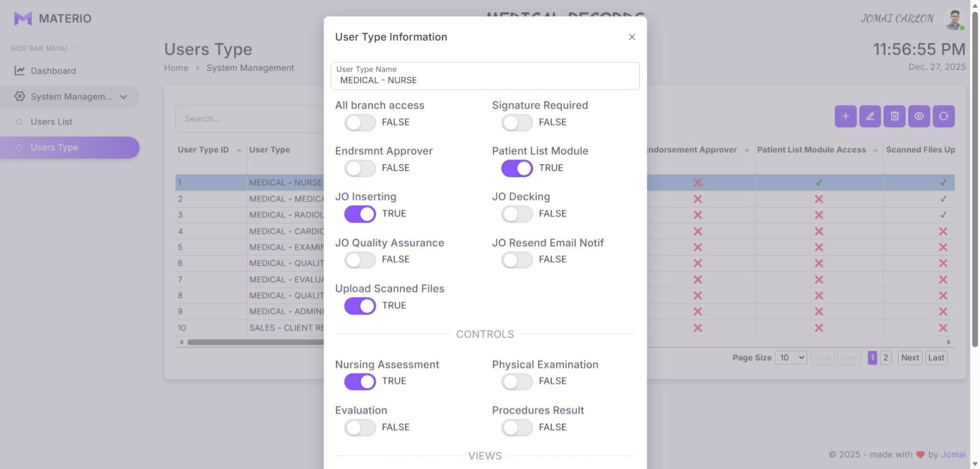Click the refresh icon button
The width and height of the screenshot is (980, 469).
tap(944, 116)
